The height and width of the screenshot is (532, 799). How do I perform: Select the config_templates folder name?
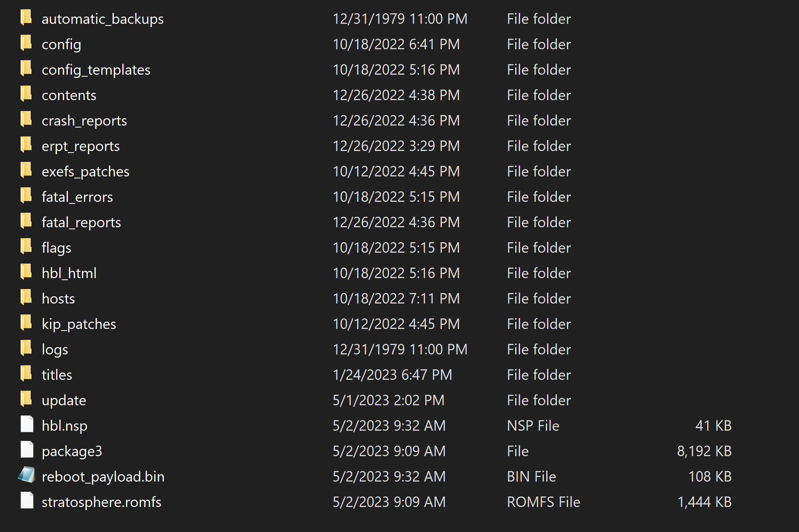[x=96, y=70]
